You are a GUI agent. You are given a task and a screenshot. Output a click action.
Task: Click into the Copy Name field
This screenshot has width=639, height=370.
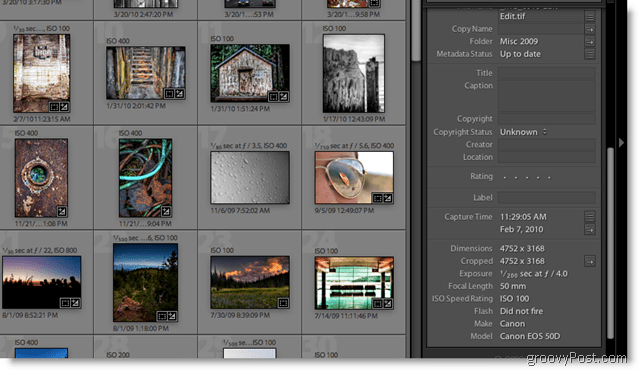[x=541, y=29]
